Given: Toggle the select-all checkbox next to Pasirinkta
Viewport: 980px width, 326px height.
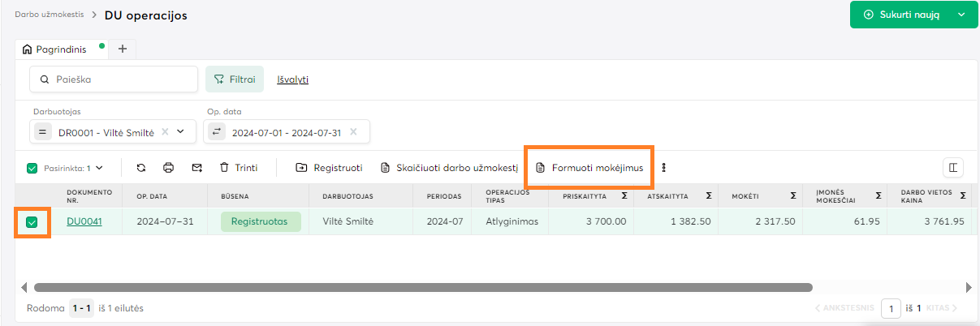Looking at the screenshot, I should 32,168.
